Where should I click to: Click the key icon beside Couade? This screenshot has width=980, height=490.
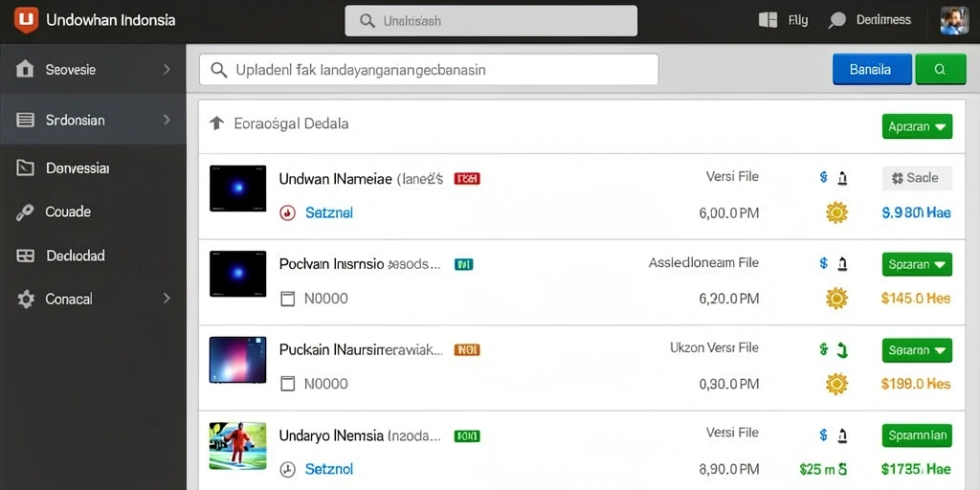25,212
